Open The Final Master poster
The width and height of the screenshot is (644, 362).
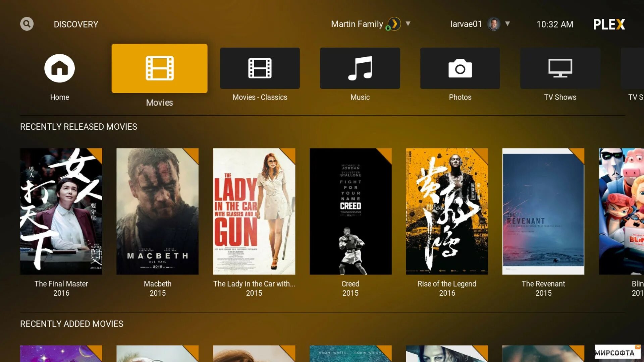point(61,211)
